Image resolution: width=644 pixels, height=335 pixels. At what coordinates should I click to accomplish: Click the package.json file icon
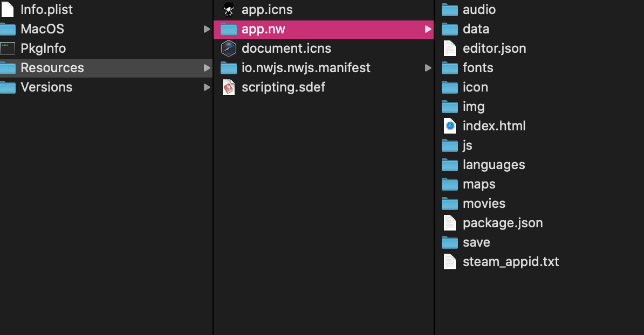click(450, 223)
